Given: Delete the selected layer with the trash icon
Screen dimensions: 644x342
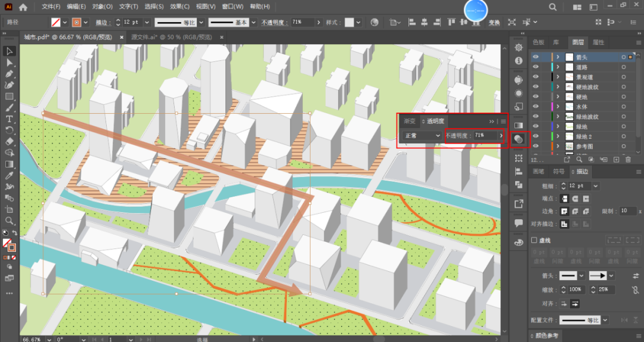Looking at the screenshot, I should [x=628, y=160].
